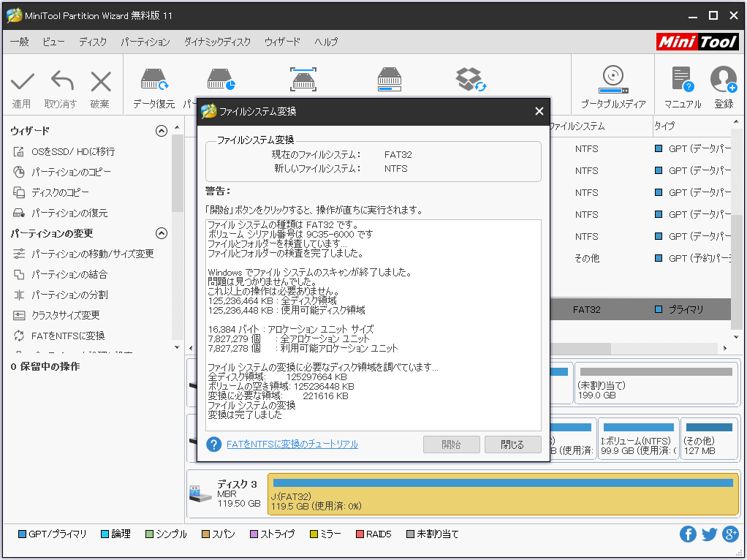Open the ディスク menu
The width and height of the screenshot is (747, 560).
92,42
